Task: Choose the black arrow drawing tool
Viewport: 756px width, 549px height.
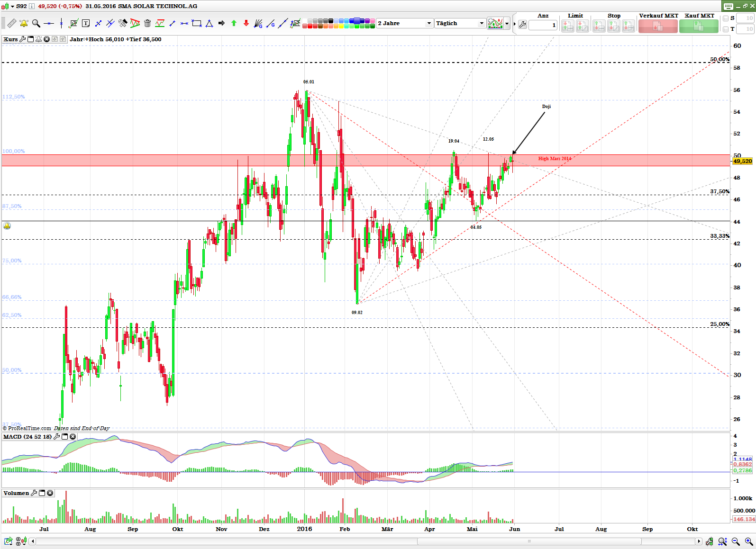Action: click(221, 23)
